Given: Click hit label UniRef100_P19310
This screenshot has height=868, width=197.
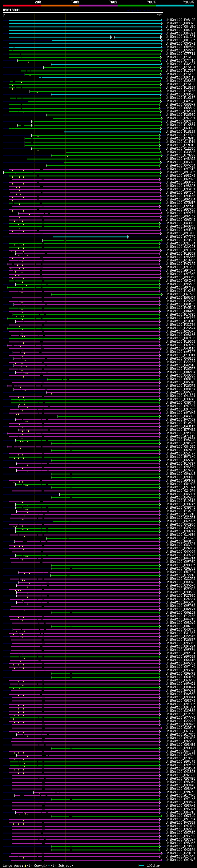Looking at the screenshot, I should tap(180, 321).
